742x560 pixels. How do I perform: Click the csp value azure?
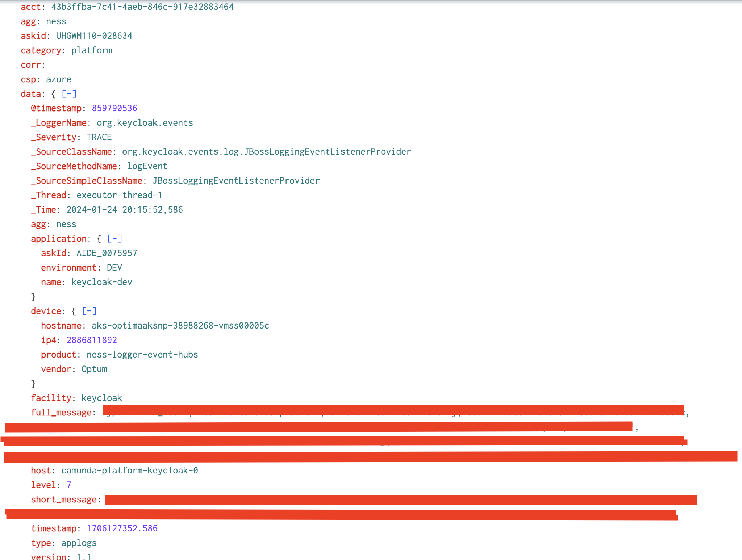point(59,79)
